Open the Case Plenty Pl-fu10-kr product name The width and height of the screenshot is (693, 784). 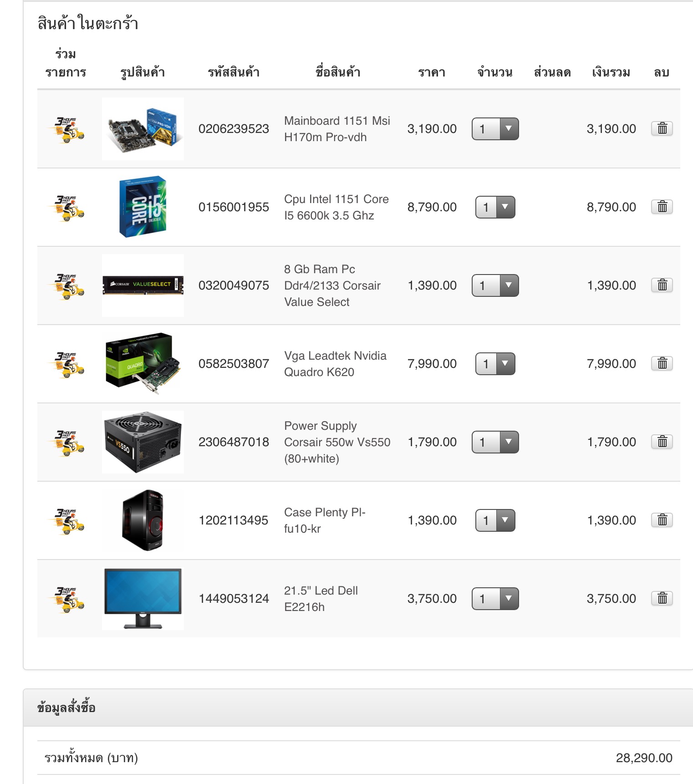(325, 520)
